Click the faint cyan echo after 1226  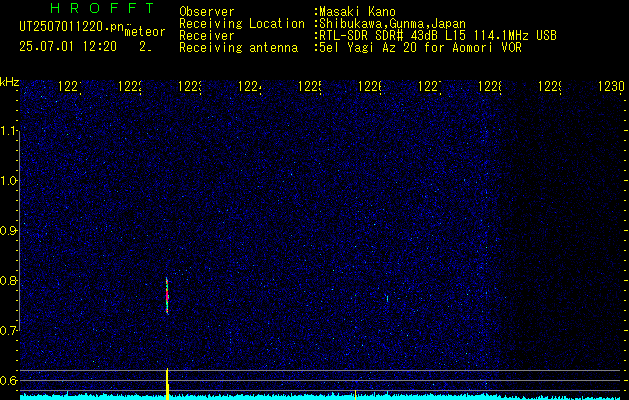pyautogui.click(x=387, y=298)
